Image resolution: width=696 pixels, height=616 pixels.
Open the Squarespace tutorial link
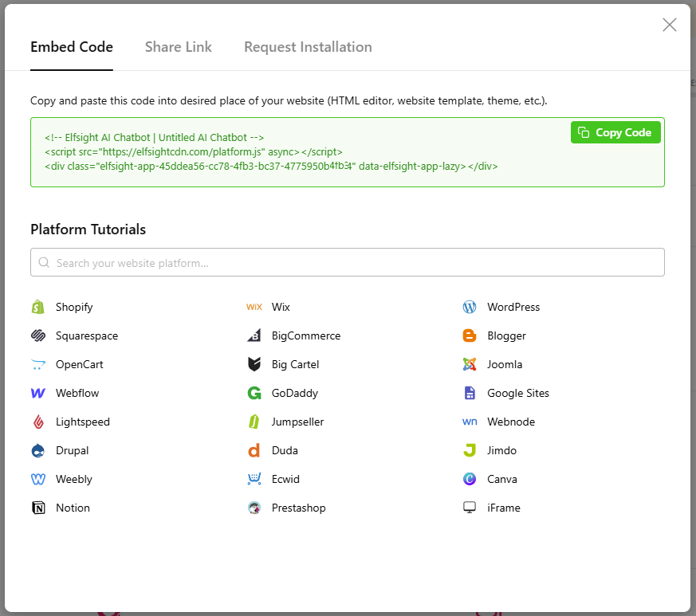click(x=86, y=335)
